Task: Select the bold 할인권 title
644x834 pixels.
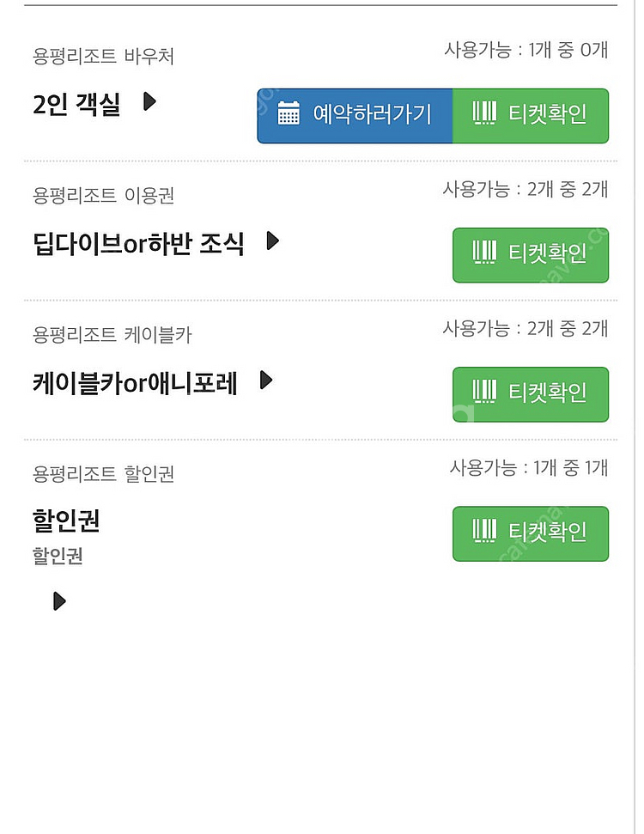Action: click(x=66, y=520)
